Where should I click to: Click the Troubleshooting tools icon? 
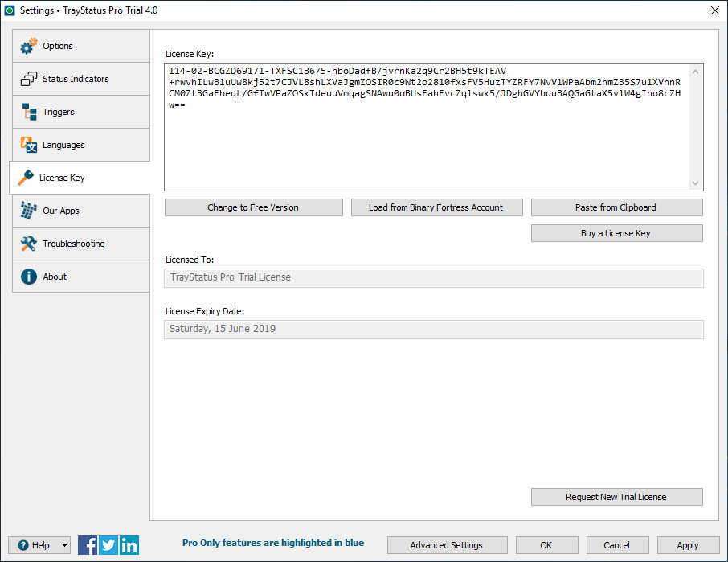[x=29, y=244]
